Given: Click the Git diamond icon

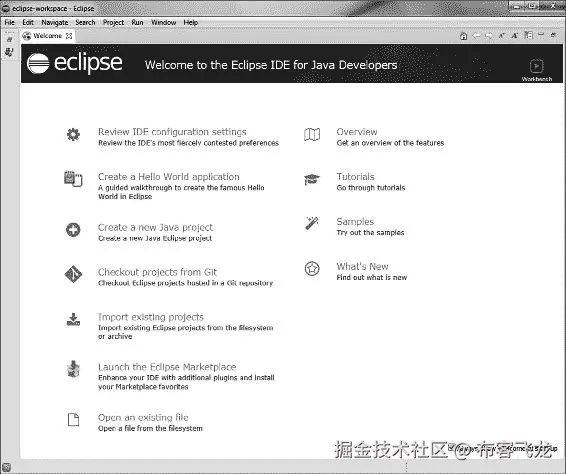Looking at the screenshot, I should click(73, 274).
